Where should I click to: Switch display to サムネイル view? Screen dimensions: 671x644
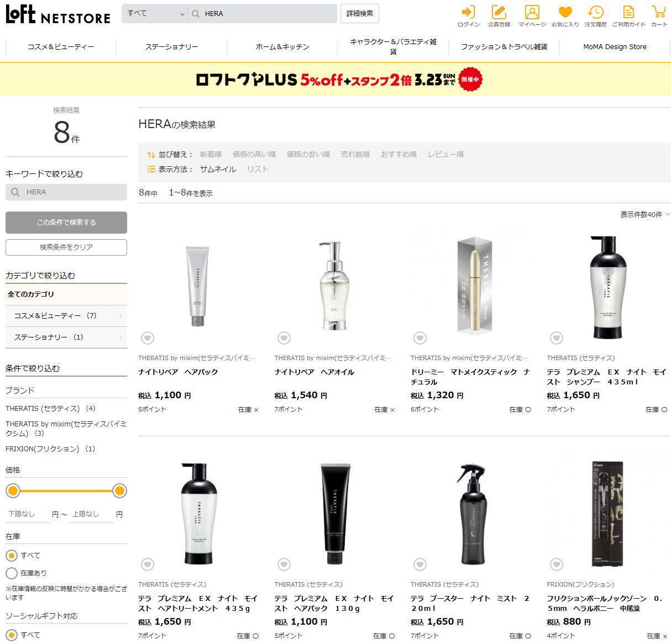coord(218,170)
